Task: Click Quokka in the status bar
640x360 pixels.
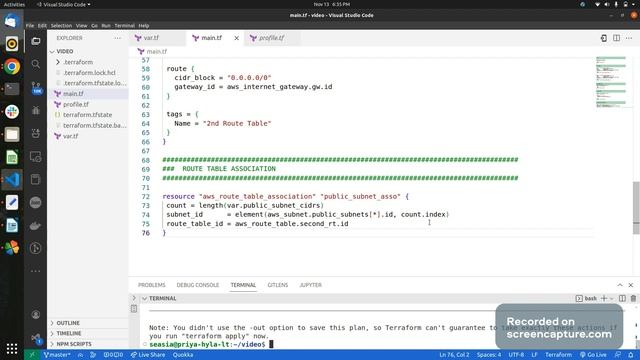Action: (x=182, y=355)
